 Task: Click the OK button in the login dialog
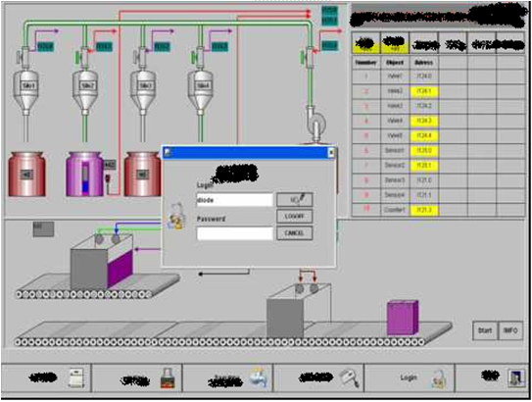[295, 200]
